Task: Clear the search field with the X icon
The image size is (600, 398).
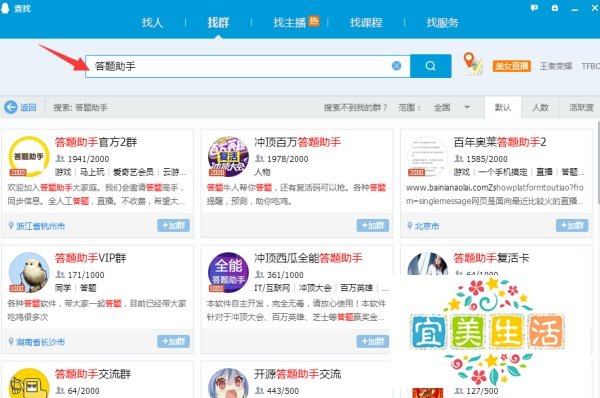Action: click(397, 66)
